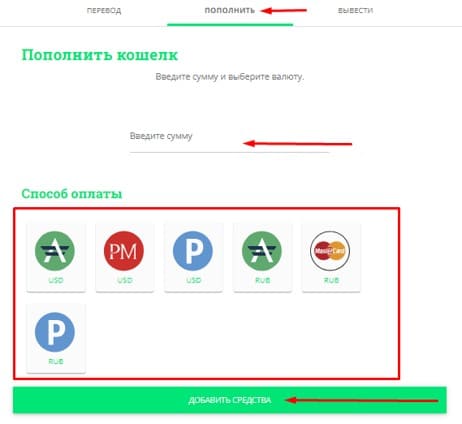Click the green Добавить средства button

point(230,400)
